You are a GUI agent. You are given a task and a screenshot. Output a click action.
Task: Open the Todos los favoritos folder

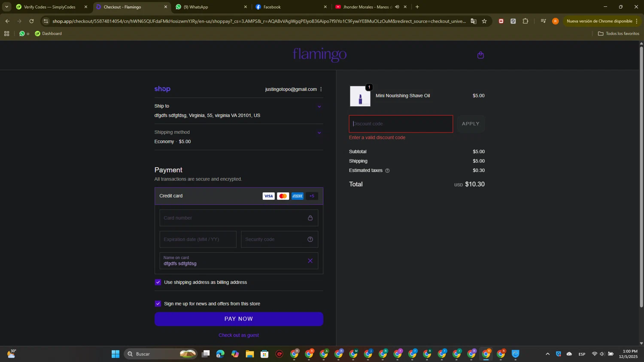point(618,33)
